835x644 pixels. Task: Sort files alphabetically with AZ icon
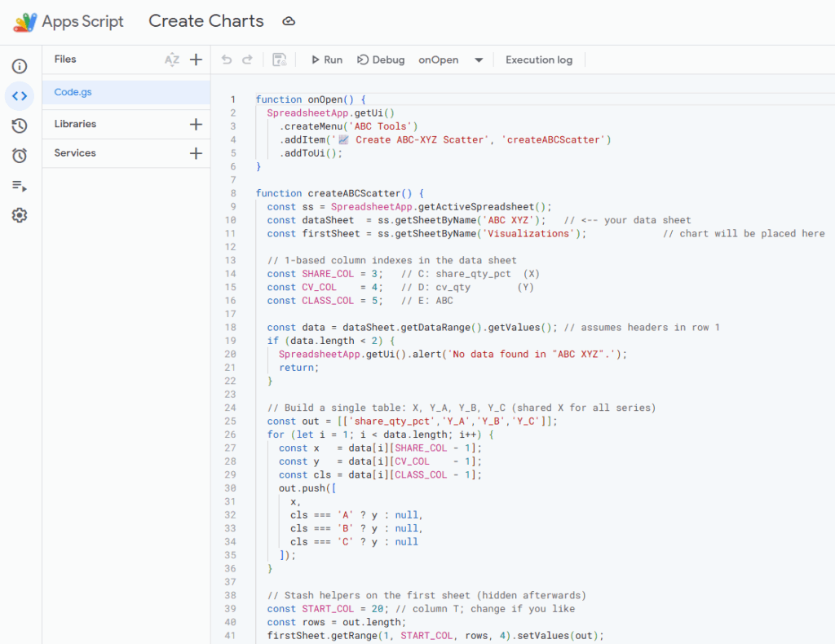[x=171, y=60]
